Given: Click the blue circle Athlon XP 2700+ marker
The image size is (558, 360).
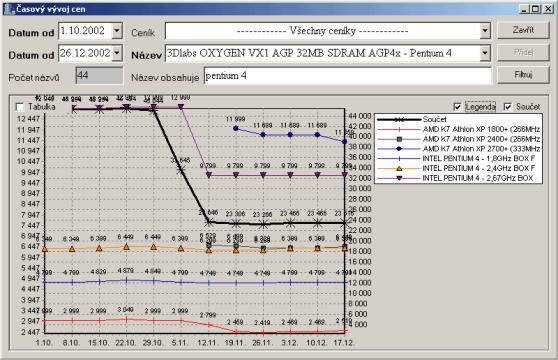Looking at the screenshot, I should [399, 149].
